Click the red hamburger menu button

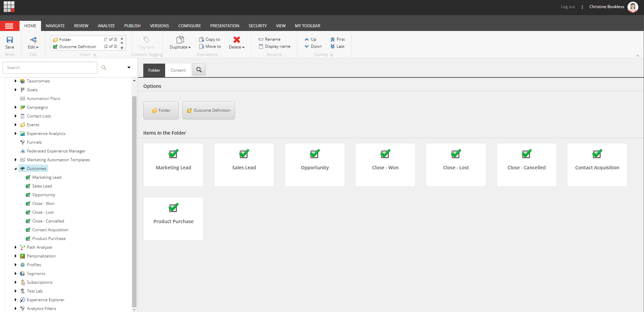[x=9, y=26]
